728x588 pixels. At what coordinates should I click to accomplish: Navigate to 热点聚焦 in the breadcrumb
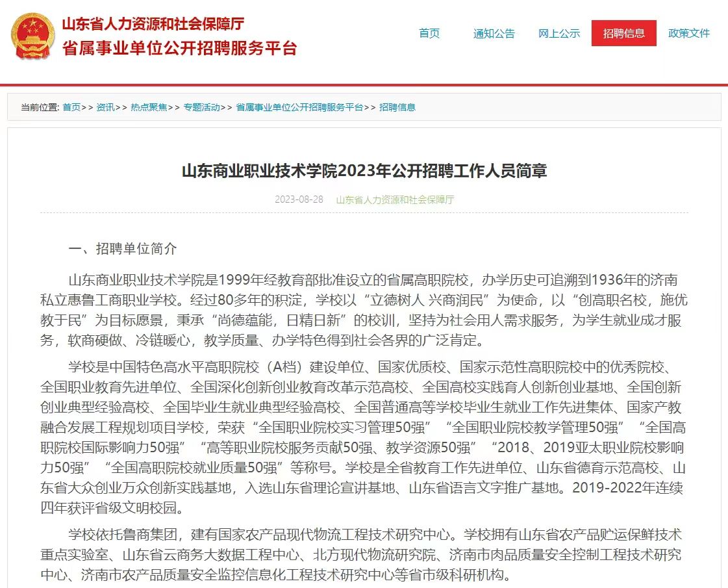pyautogui.click(x=149, y=107)
